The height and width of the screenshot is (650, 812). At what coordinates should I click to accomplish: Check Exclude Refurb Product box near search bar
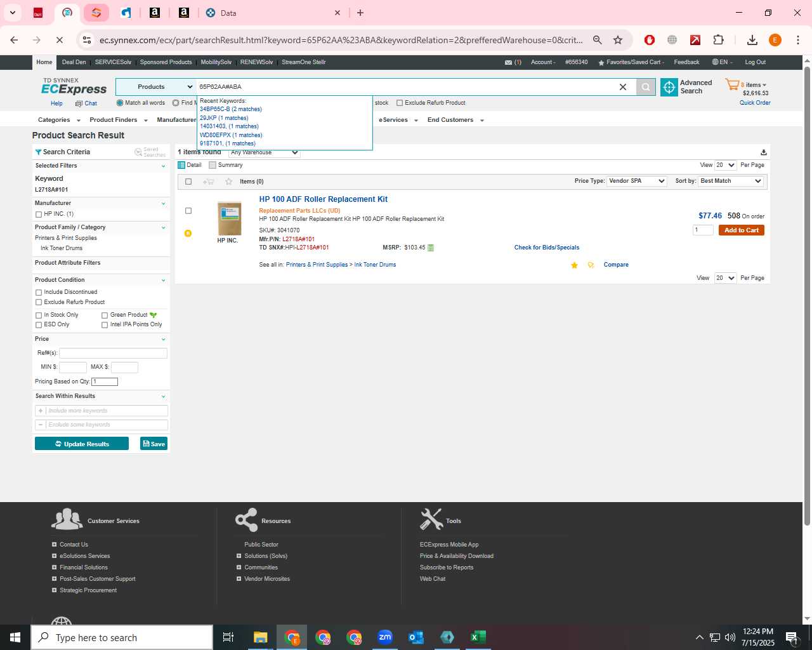400,103
